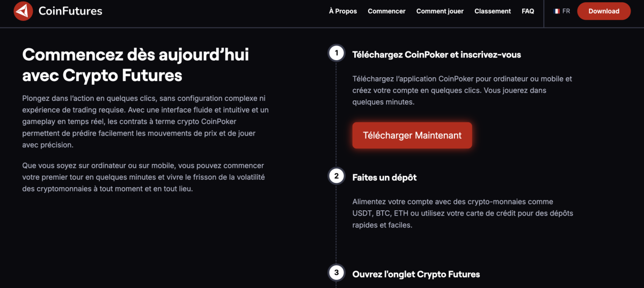The width and height of the screenshot is (644, 288).
Task: Open the FR language selector
Action: (562, 11)
